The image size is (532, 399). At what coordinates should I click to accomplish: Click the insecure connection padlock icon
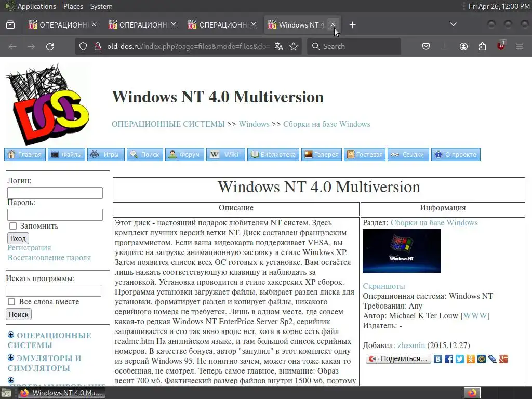98,46
